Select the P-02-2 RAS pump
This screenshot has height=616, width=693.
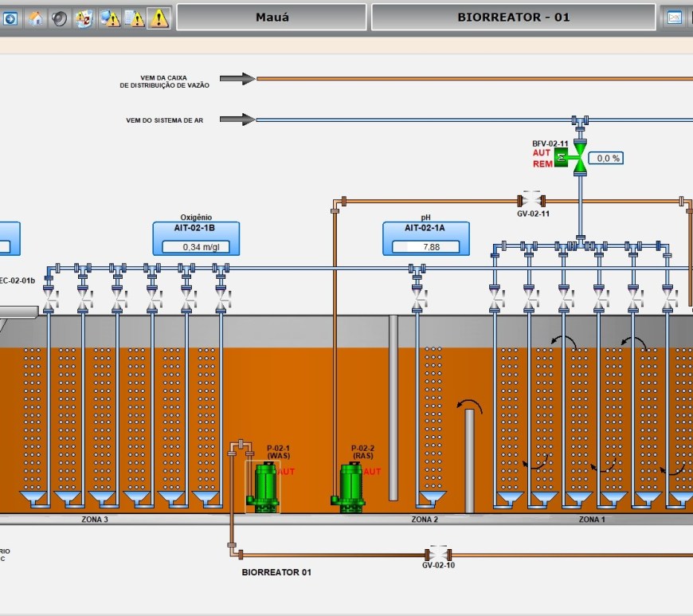point(350,486)
